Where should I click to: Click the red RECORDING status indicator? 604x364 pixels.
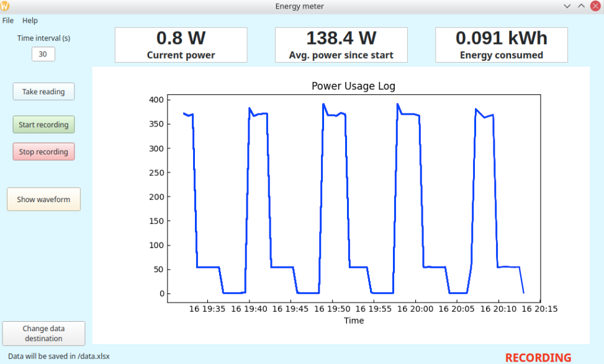point(538,357)
